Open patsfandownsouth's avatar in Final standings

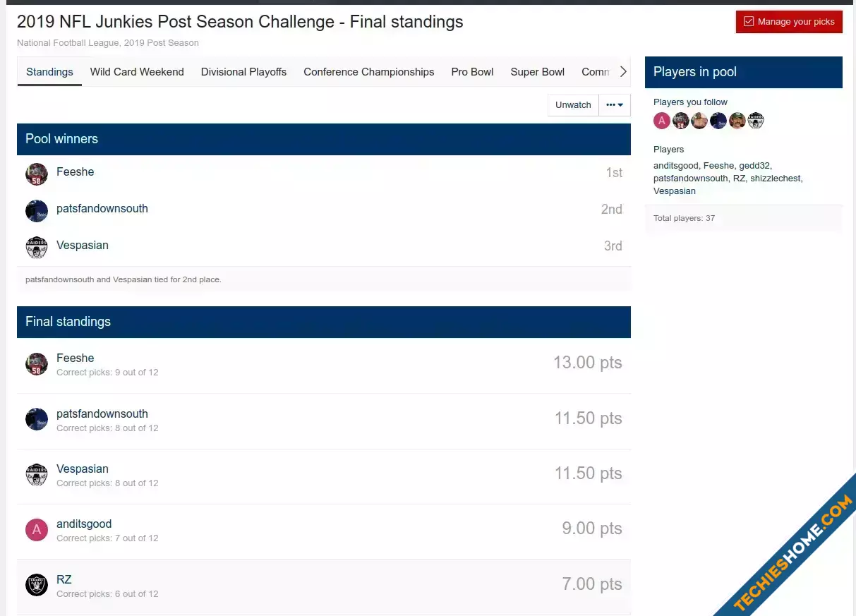pyautogui.click(x=37, y=419)
